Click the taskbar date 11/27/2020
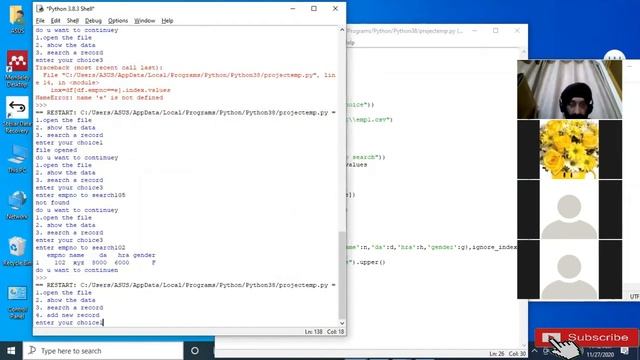The width and height of the screenshot is (640, 360). point(600,355)
